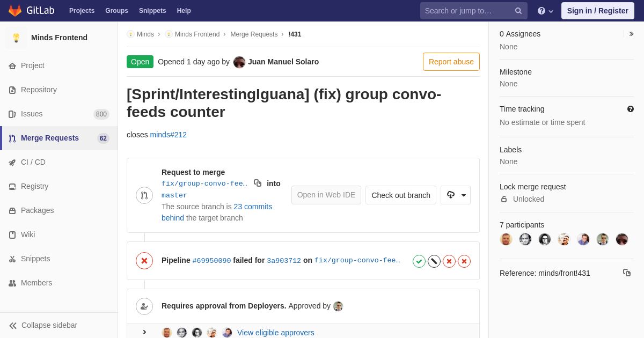Screen dimensions: 644x338
Task: Open the third participant avatar
Action: click(545, 239)
